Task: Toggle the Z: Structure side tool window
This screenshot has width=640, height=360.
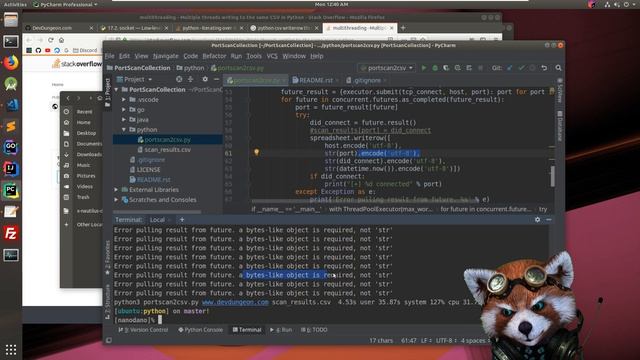Action: pyautogui.click(x=108, y=302)
